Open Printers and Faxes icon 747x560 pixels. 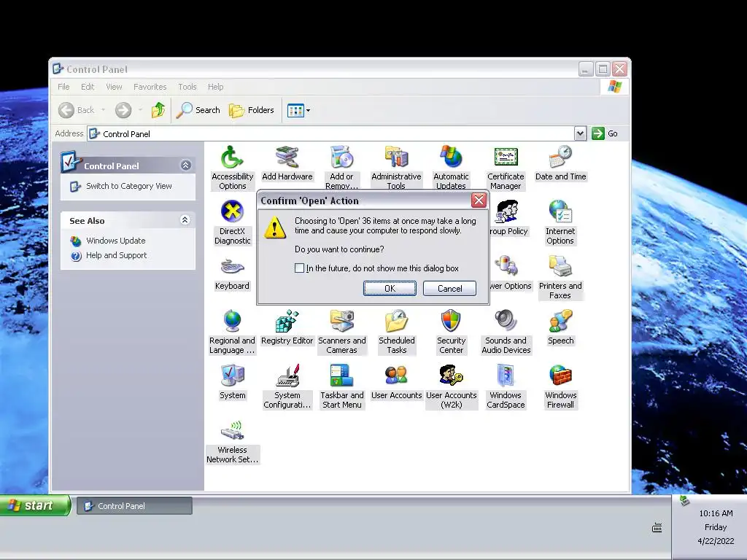tap(560, 276)
